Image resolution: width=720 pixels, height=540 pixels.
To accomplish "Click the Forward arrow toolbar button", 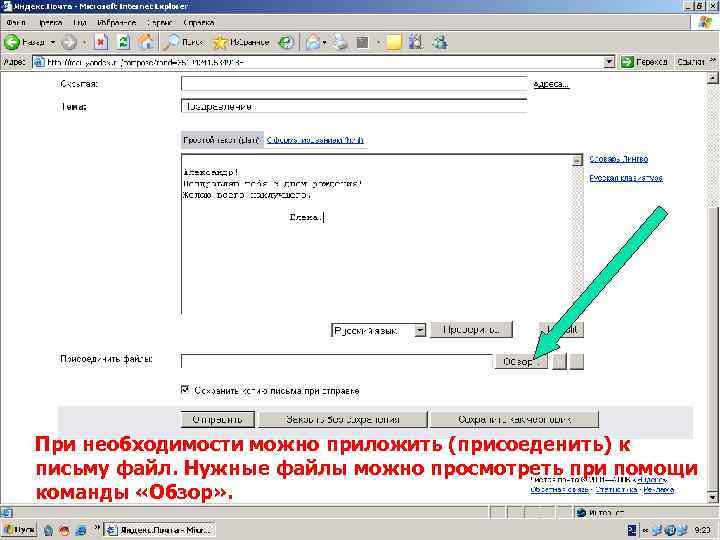I will 69,42.
